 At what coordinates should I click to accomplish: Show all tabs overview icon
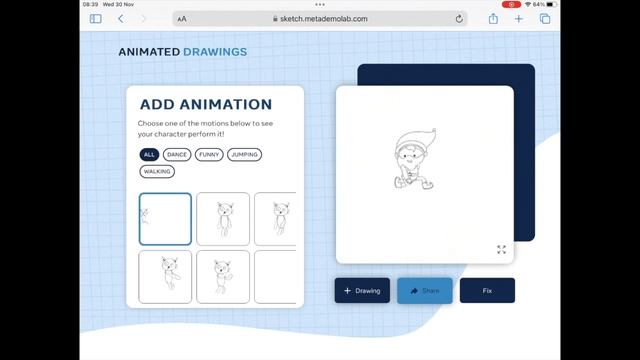pos(545,19)
